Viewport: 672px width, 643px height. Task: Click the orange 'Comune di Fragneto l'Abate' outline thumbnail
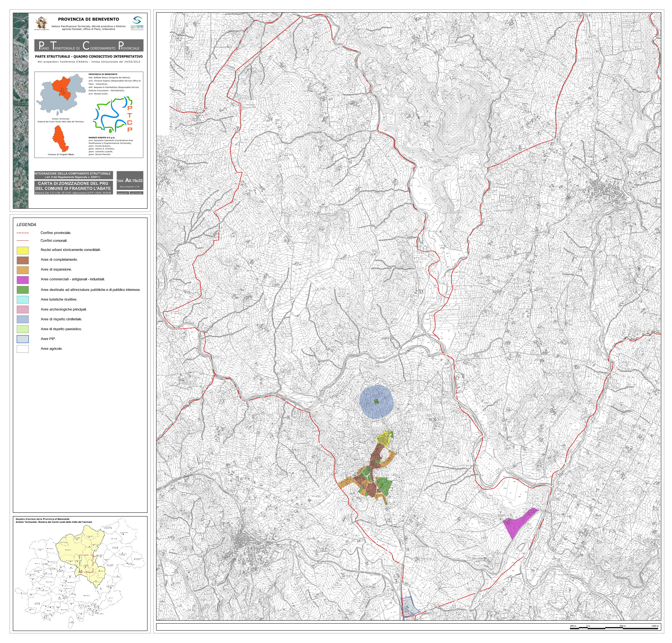tap(61, 139)
